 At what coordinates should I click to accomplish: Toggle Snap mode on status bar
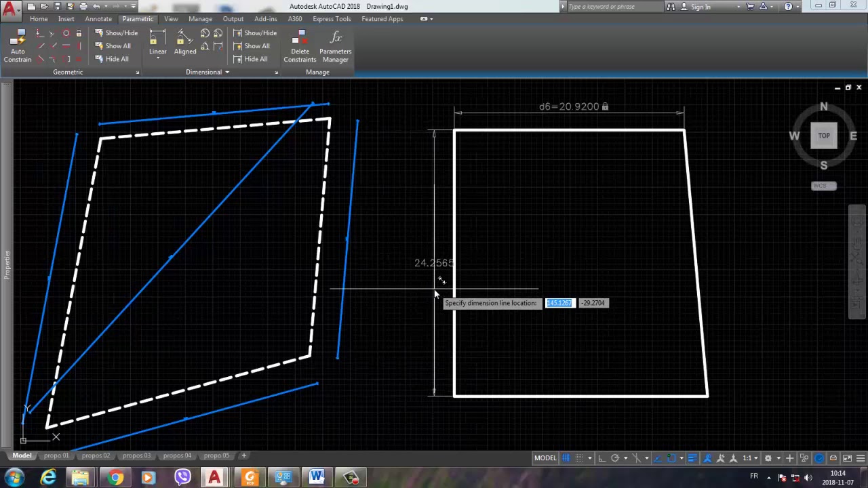[580, 458]
